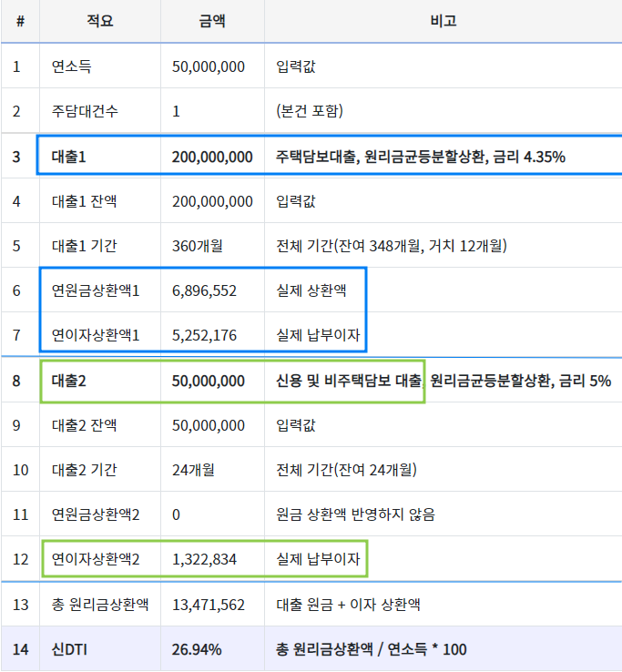The width and height of the screenshot is (622, 672).
Task: Click row number 8
Action: tap(16, 381)
